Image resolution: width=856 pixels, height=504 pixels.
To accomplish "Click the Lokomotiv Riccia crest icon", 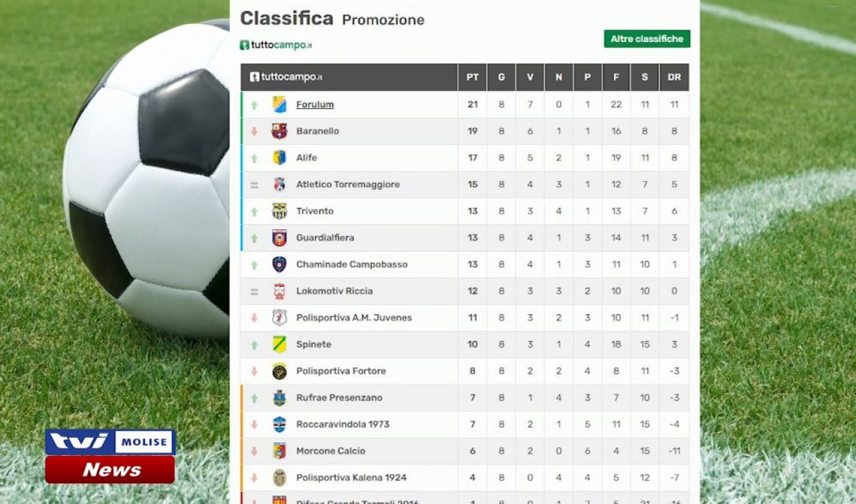I will coord(280,291).
